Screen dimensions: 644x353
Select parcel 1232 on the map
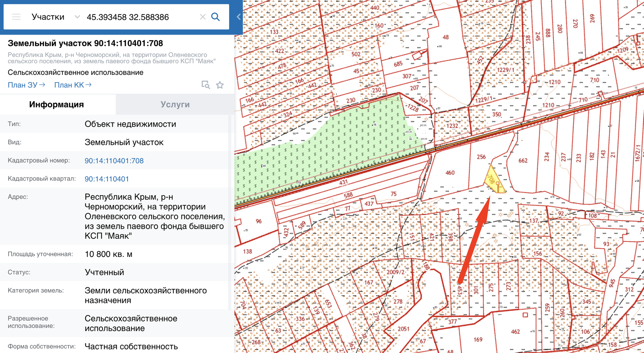pos(452,126)
